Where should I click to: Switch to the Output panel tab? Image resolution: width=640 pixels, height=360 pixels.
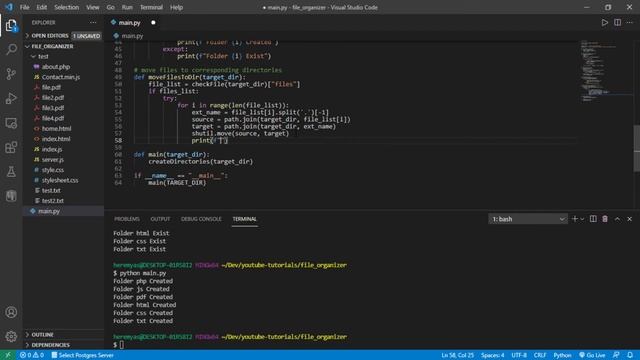point(160,219)
